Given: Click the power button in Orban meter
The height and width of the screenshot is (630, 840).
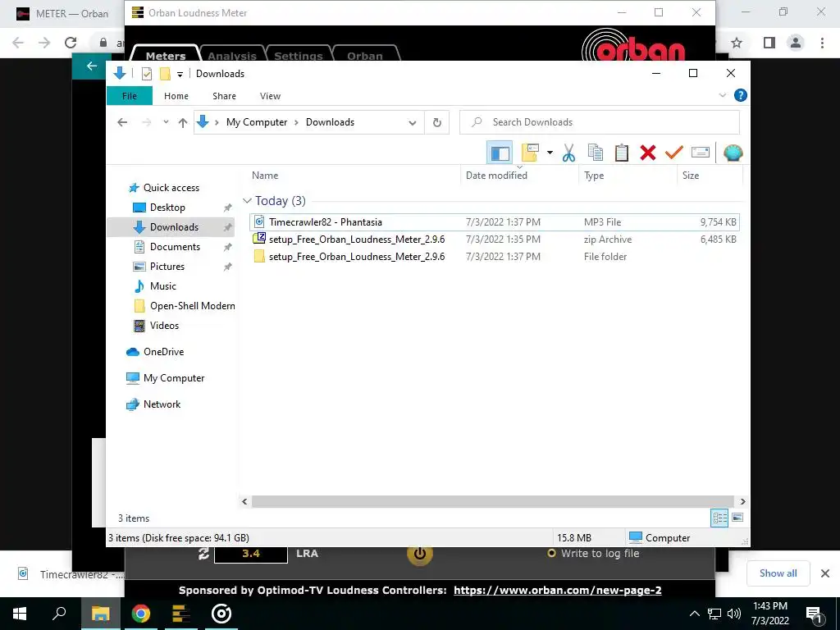Looking at the screenshot, I should coord(419,555).
